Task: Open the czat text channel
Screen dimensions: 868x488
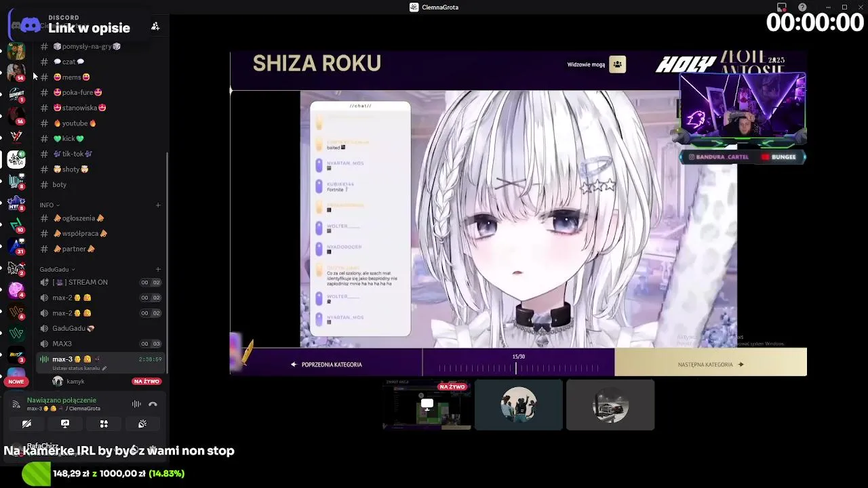Action: (100, 62)
